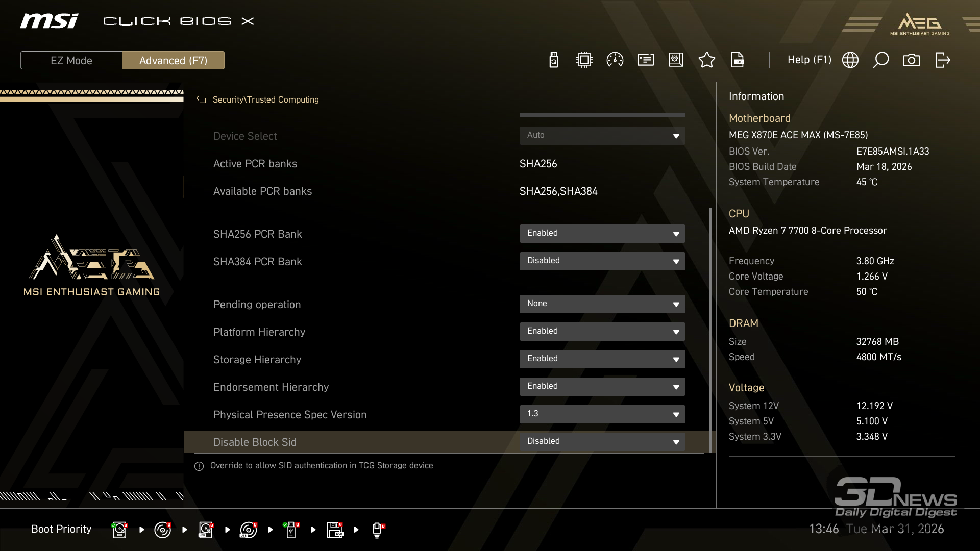Click Help (F1)
980x551 pixels.
coord(809,60)
